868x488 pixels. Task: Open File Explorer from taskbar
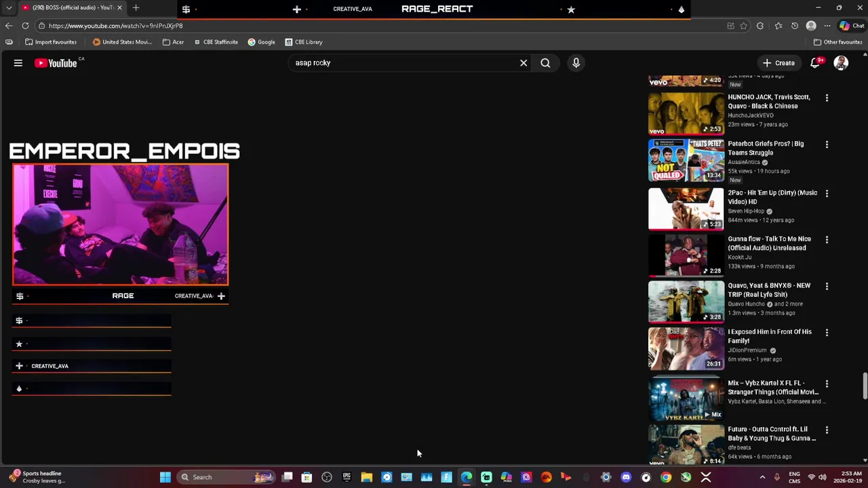click(x=366, y=477)
